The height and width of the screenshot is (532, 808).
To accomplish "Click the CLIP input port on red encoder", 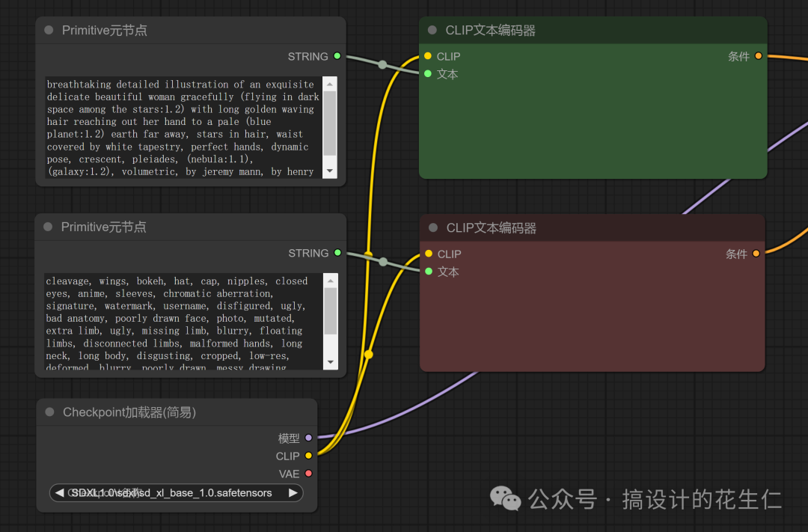I will (x=429, y=253).
